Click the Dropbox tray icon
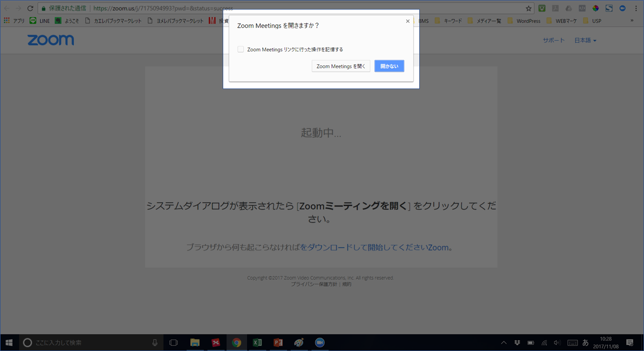 click(x=517, y=342)
